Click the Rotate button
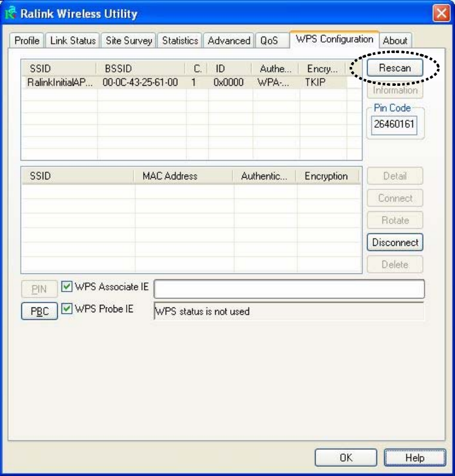Screen dimensions: 455x476 point(395,220)
